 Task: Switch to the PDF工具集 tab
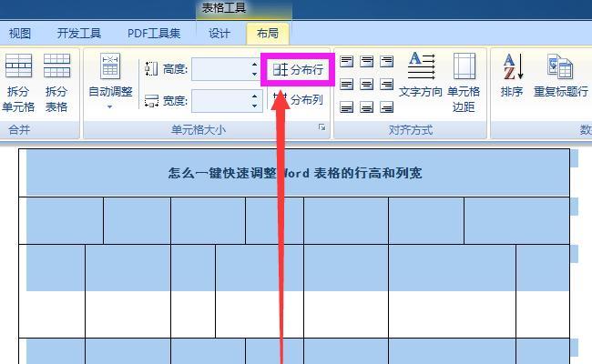(x=154, y=33)
